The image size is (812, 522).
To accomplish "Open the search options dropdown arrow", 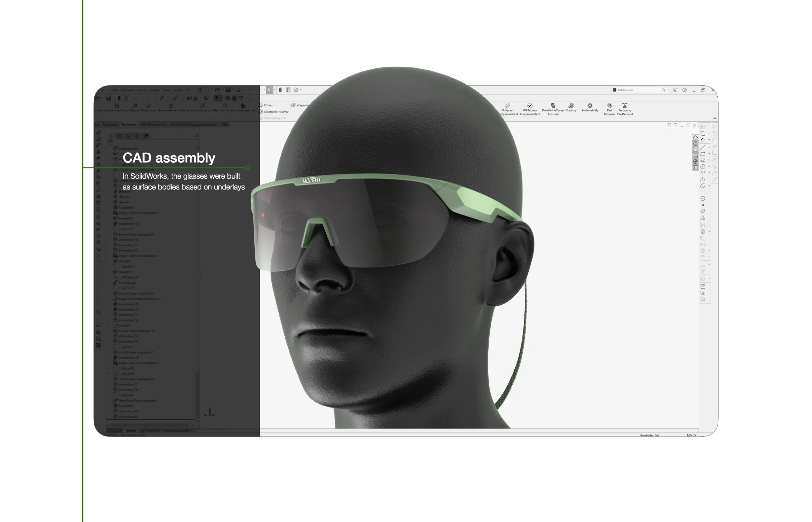I will (x=668, y=90).
